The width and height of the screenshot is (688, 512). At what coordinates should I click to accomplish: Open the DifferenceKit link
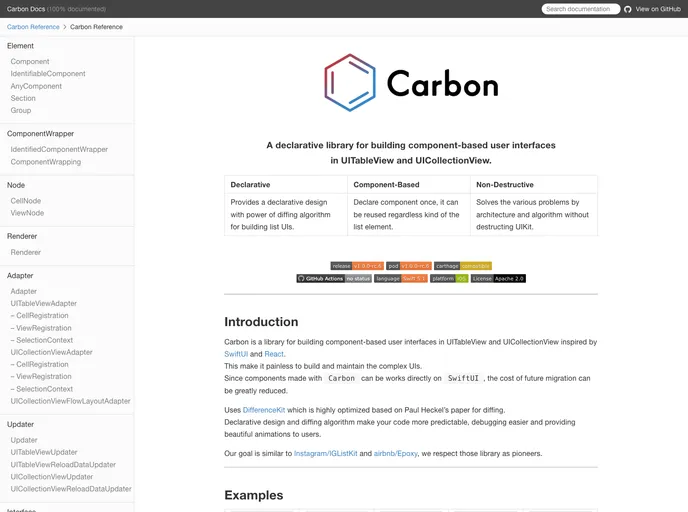click(x=264, y=410)
